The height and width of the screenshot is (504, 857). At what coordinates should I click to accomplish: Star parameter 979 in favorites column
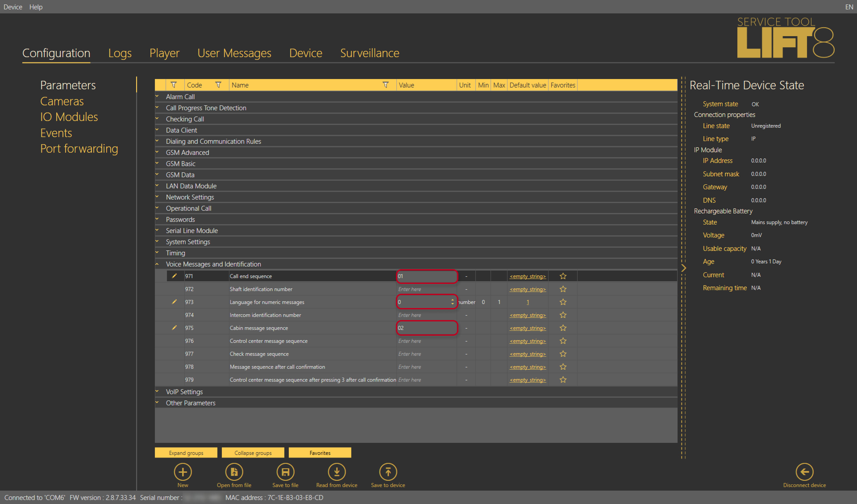[x=563, y=379]
